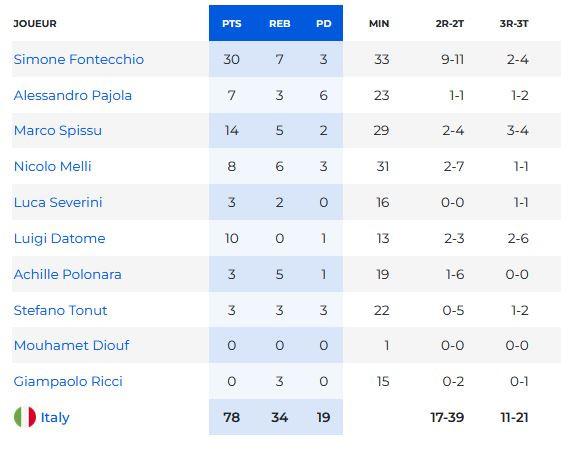Open the Italy team link
This screenshot has width=561, height=450.
coord(55,417)
